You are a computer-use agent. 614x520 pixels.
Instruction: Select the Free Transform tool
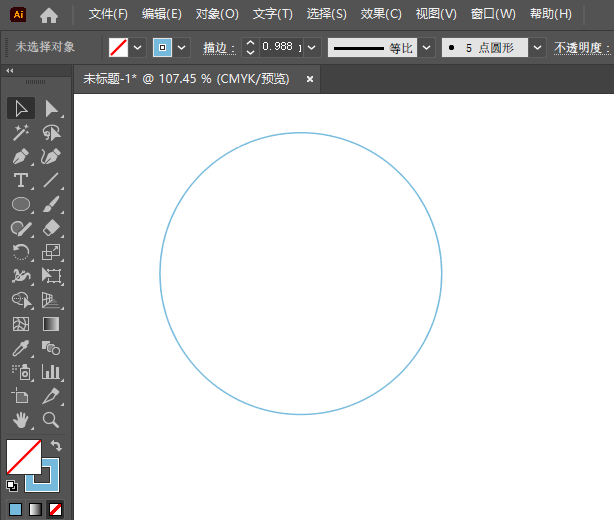(51, 276)
